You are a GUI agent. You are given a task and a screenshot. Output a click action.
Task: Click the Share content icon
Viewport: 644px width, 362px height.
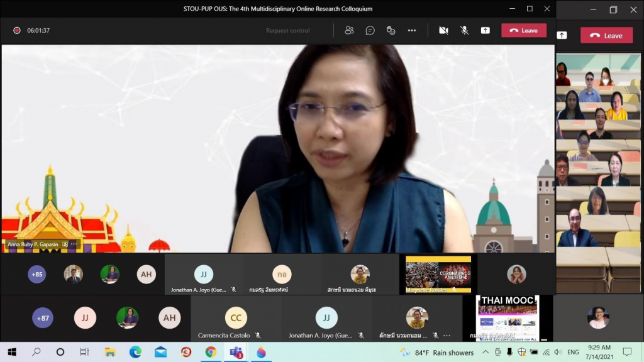coord(485,30)
